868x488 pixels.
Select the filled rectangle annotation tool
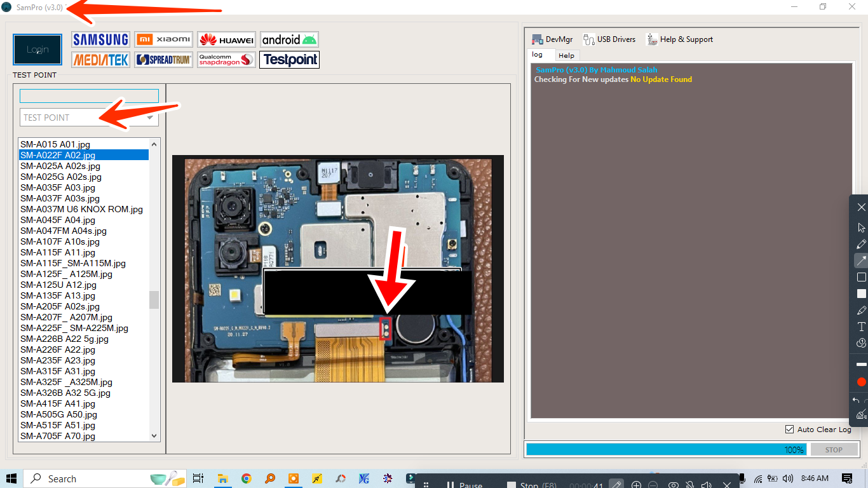click(x=861, y=294)
